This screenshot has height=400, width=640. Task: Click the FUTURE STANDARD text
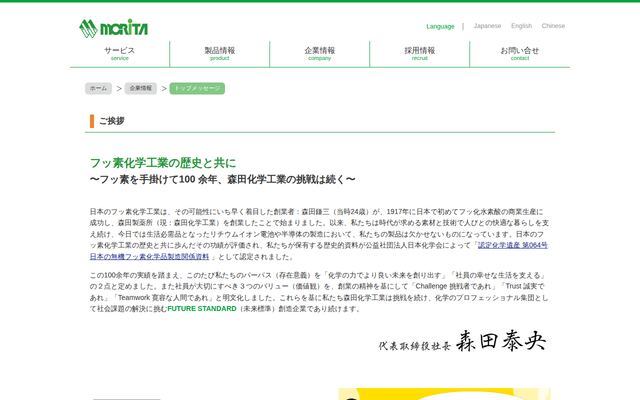click(202, 309)
